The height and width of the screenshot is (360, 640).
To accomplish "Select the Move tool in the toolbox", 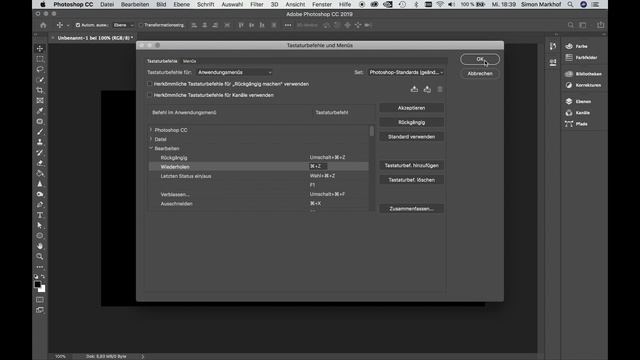I will click(x=40, y=49).
